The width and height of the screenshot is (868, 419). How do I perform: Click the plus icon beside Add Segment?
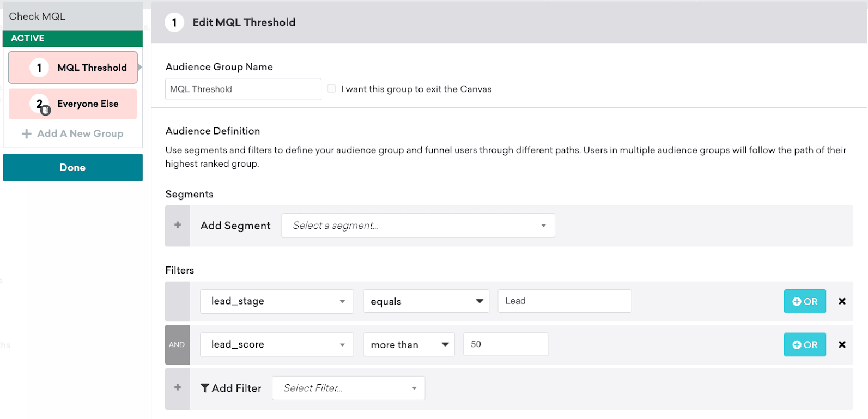click(178, 226)
